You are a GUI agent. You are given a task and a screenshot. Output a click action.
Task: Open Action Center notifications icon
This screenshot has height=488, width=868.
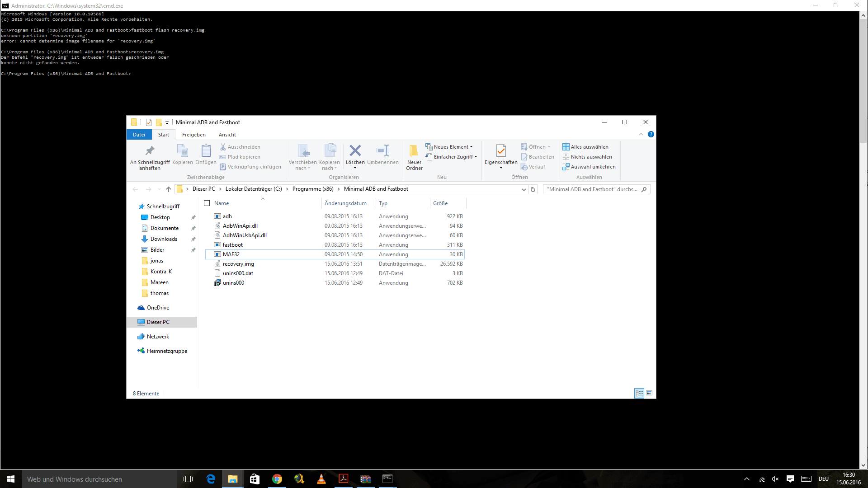click(x=790, y=479)
